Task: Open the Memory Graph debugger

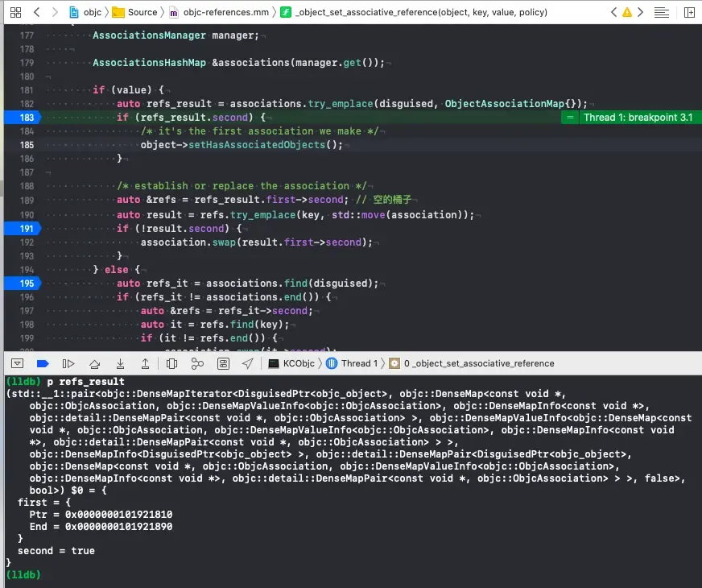Action: click(198, 363)
